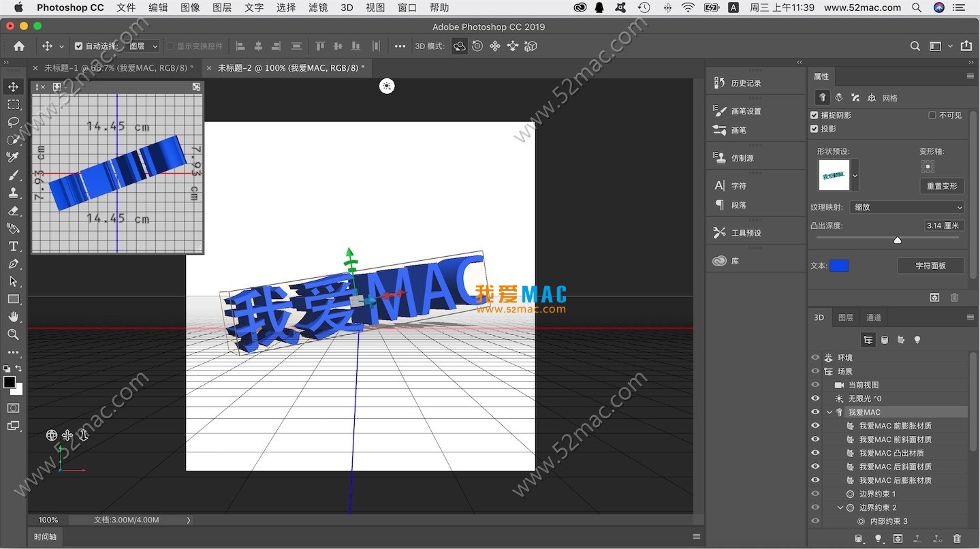Open the 滤镜 menu
Viewport: 980px width, 549px height.
point(317,7)
